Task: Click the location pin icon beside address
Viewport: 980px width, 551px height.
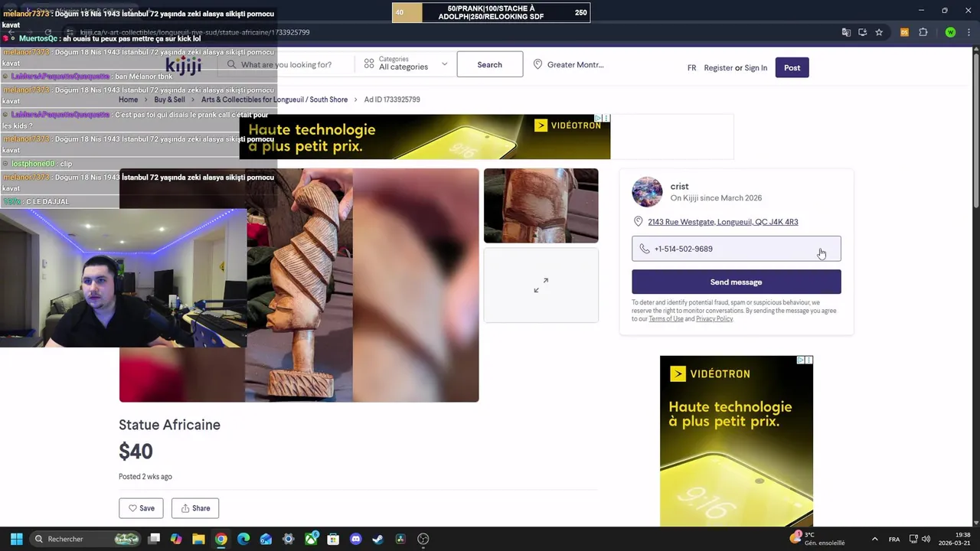Action: (x=638, y=222)
